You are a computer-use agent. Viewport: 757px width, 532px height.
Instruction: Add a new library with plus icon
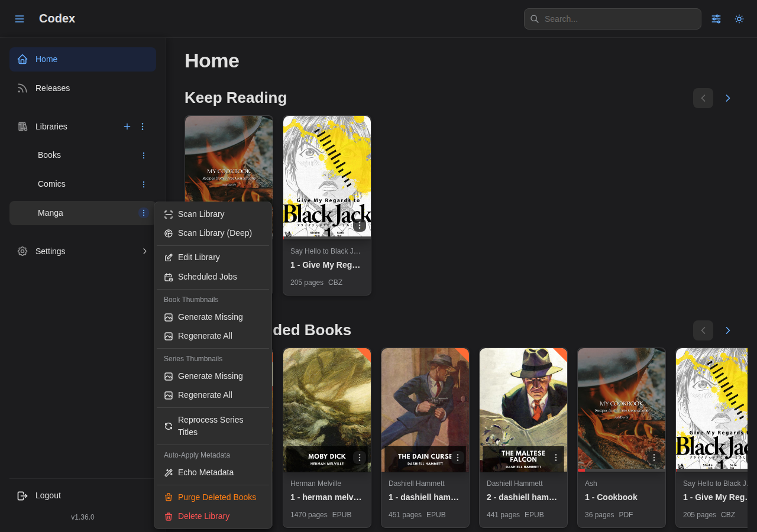tap(127, 126)
